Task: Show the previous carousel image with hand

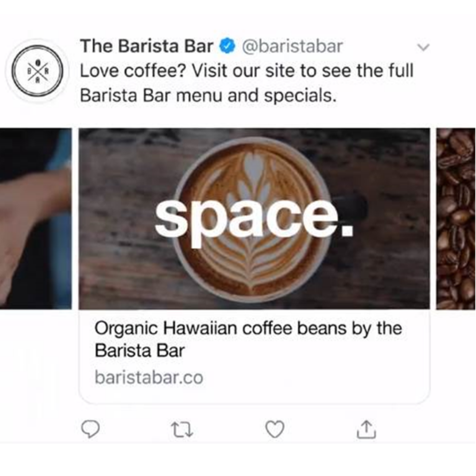Action: pos(36,218)
